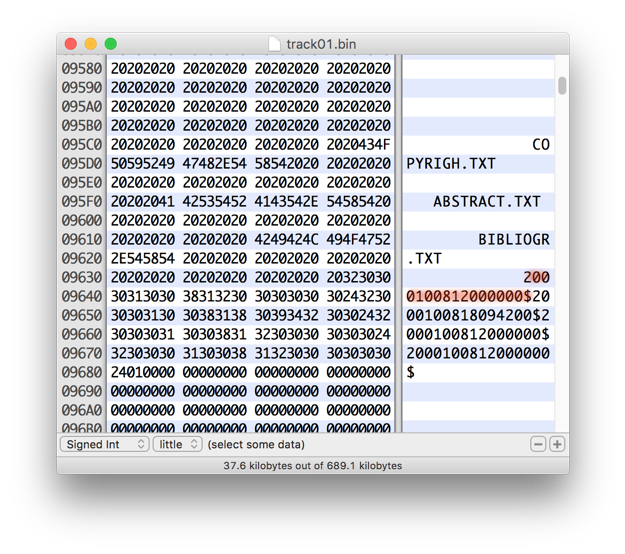Click the offset label 09580
625x554 pixels.
coord(82,69)
